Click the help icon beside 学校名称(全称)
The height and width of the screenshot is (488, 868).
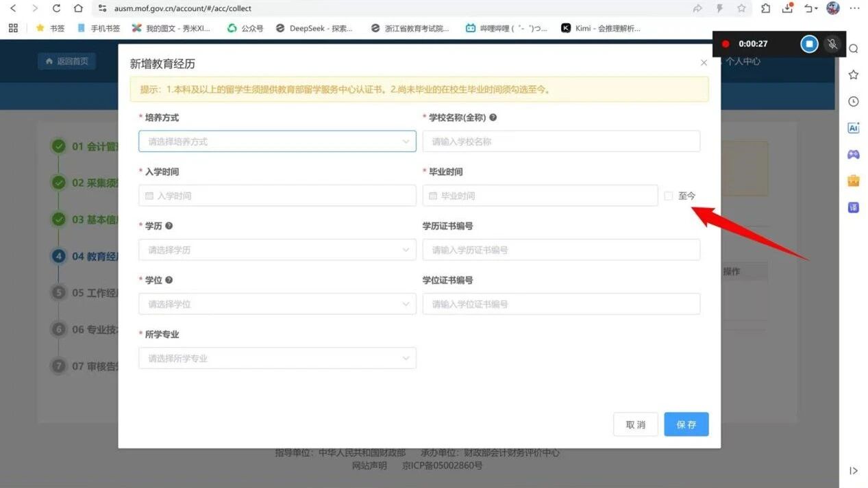[x=493, y=118]
